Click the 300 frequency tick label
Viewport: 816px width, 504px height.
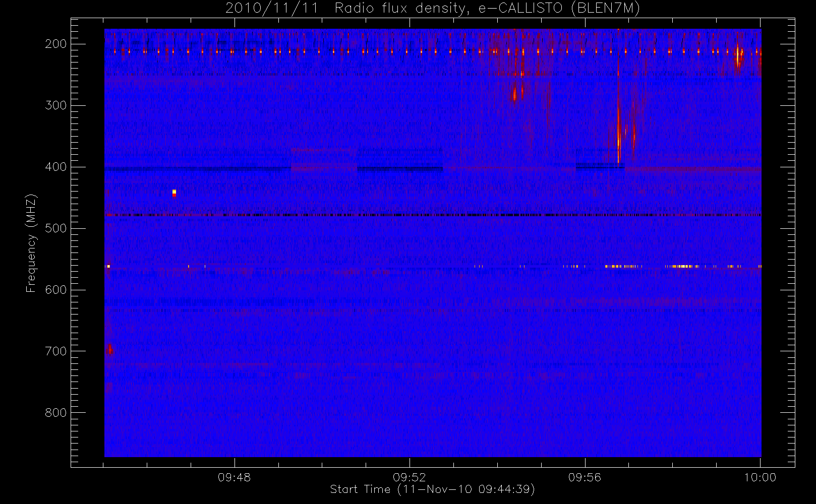point(56,105)
